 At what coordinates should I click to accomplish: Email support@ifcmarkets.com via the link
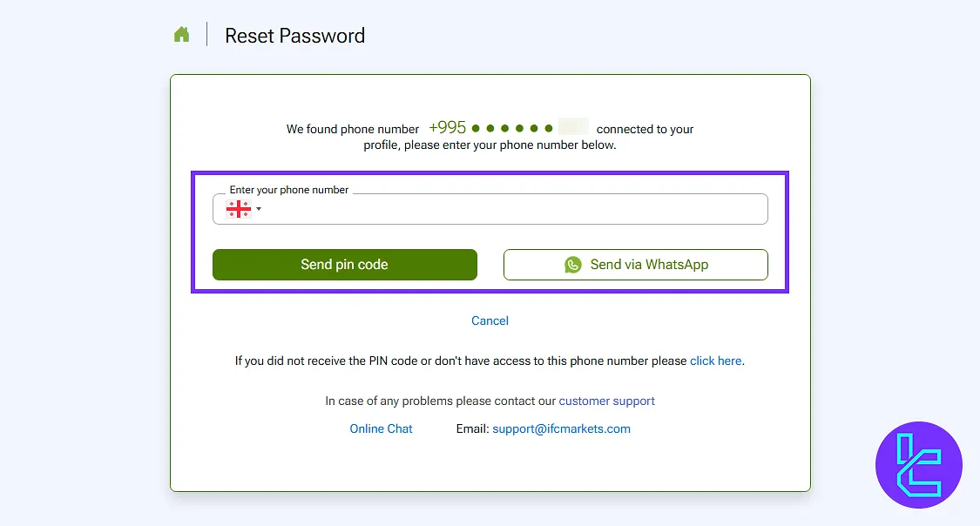coord(561,428)
